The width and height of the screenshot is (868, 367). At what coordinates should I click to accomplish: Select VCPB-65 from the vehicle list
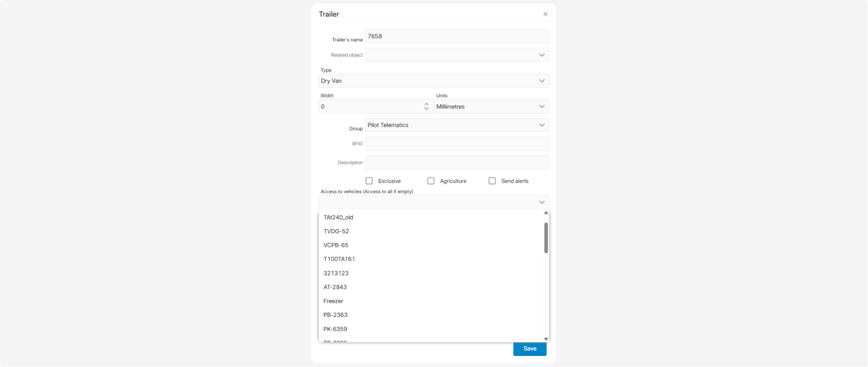(x=431, y=245)
